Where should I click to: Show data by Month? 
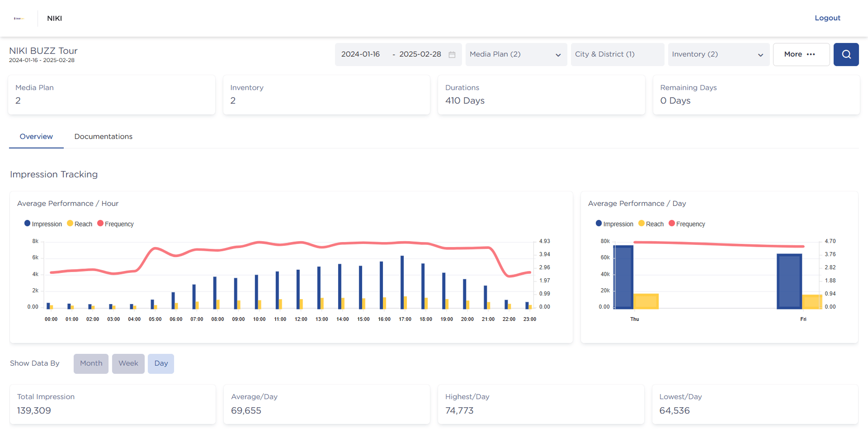tap(91, 363)
